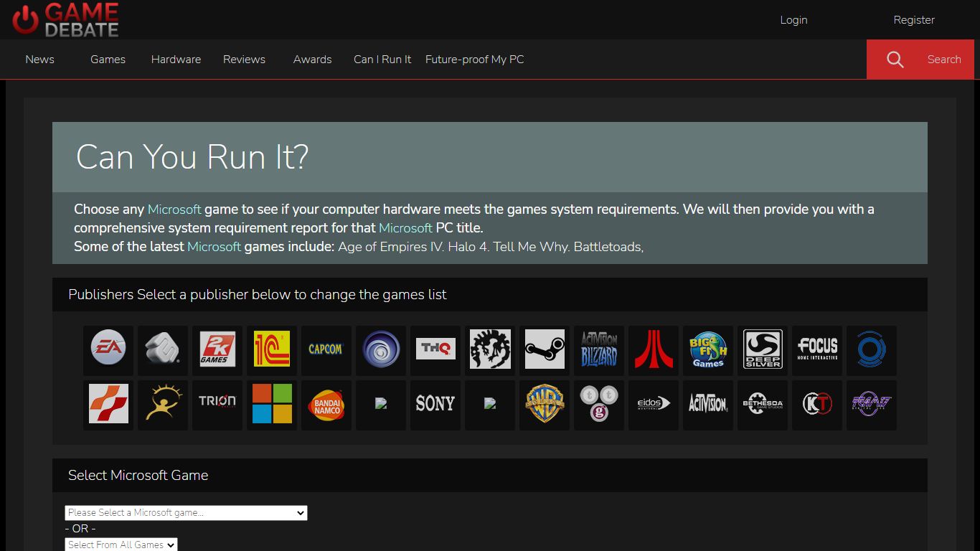Open Future-proof My PC

474,60
